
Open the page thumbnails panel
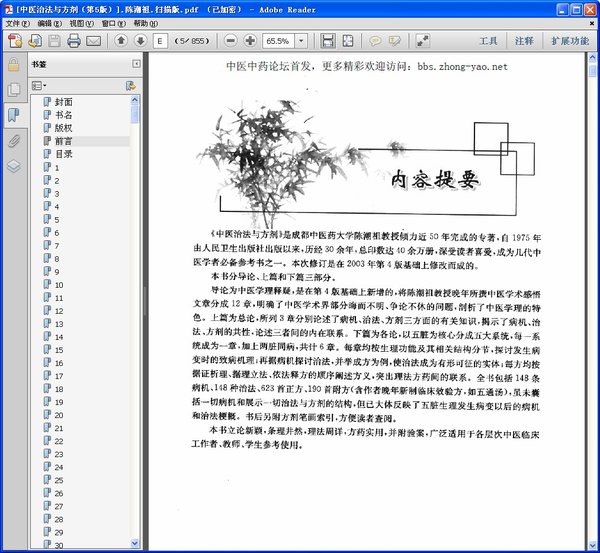14,90
